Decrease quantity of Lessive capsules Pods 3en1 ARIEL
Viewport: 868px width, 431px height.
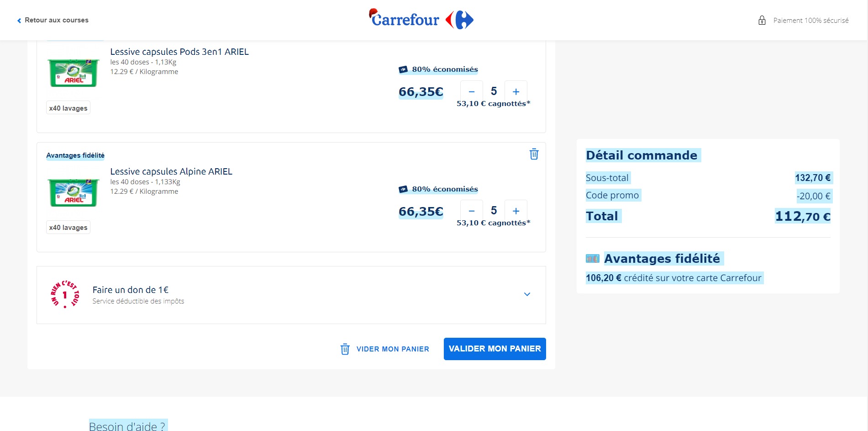[472, 91]
